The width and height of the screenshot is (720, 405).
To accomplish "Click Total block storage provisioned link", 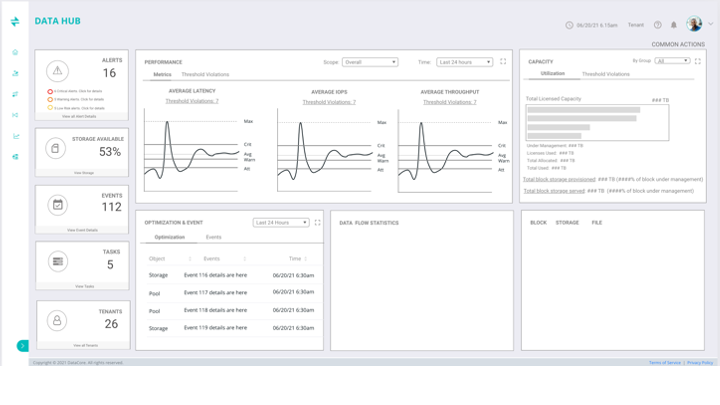I will coord(559,179).
